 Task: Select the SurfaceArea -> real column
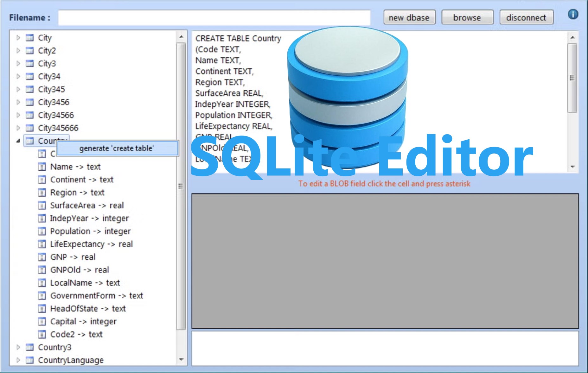87,205
